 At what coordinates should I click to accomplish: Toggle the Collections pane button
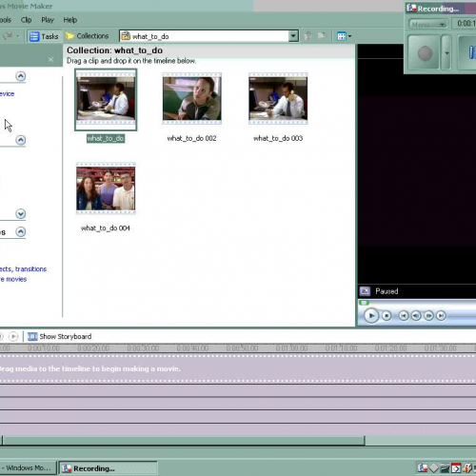tap(87, 36)
